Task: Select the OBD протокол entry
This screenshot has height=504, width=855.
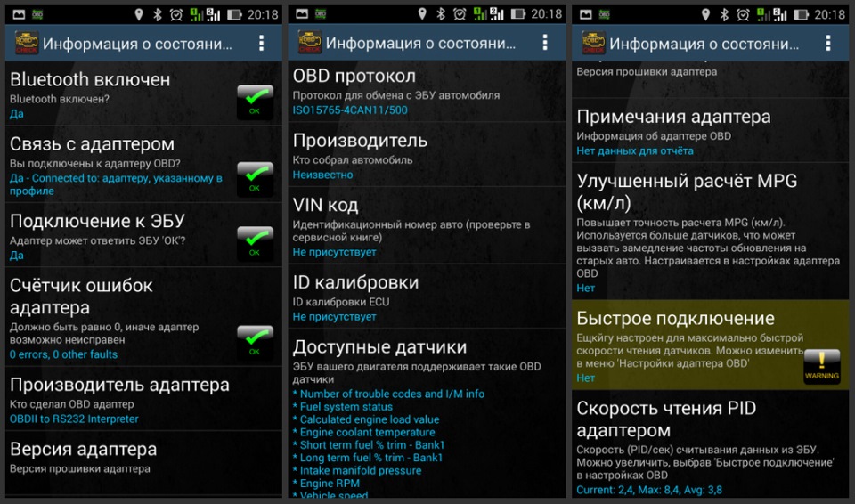Action: click(427, 91)
